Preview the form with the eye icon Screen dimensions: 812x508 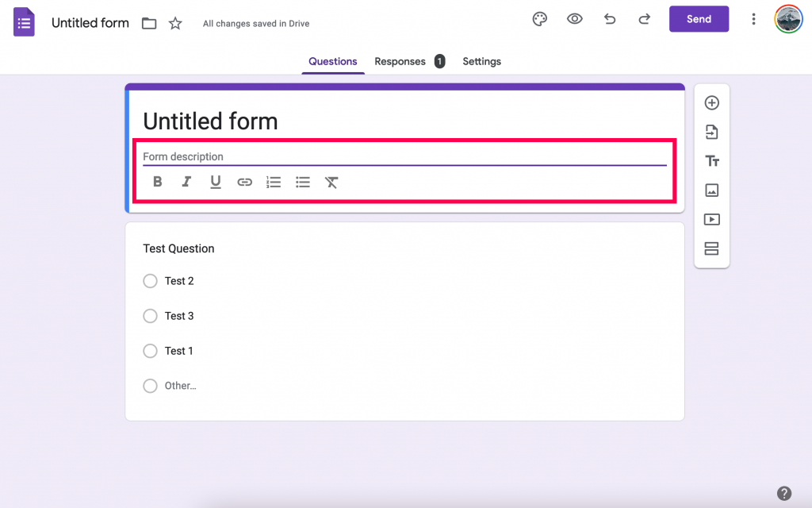coord(574,18)
